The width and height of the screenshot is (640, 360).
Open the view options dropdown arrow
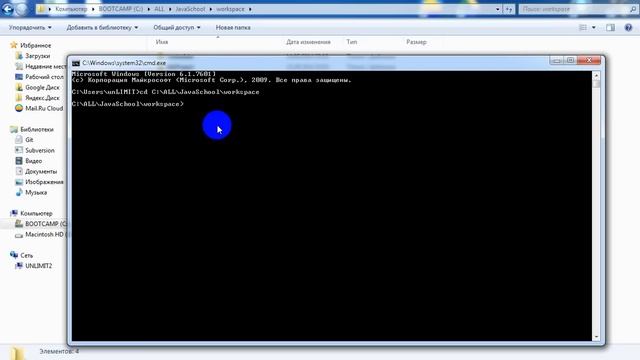(593, 27)
